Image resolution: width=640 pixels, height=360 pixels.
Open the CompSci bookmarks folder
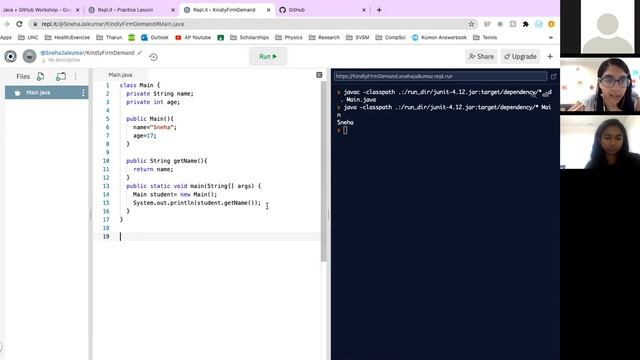click(x=390, y=38)
